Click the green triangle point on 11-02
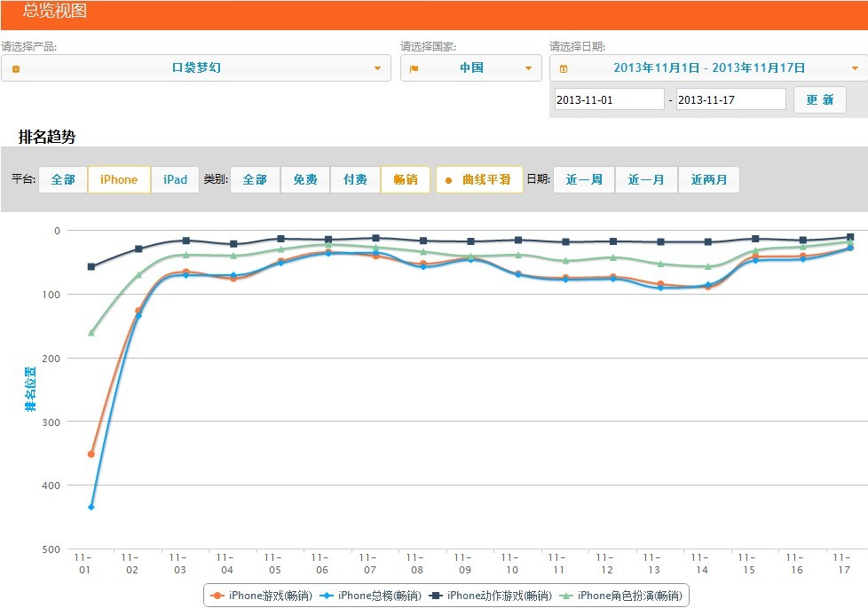Screen dimensions: 868x608 pyautogui.click(x=138, y=274)
